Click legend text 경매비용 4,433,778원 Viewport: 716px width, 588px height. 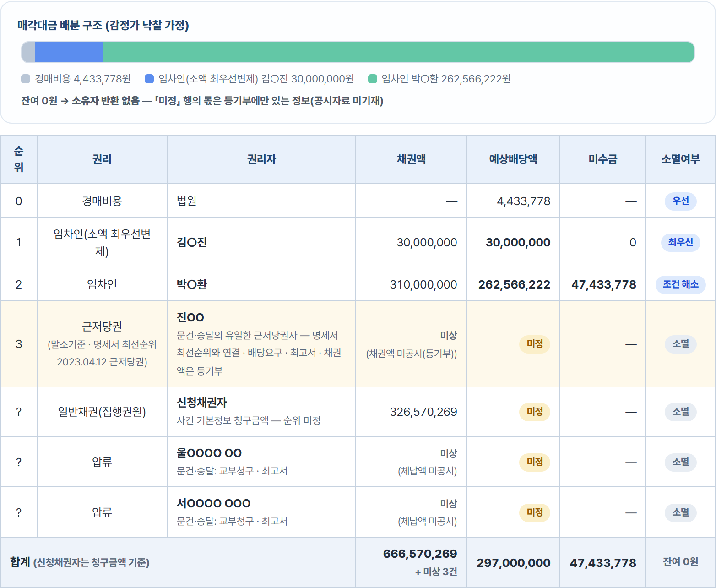83,79
